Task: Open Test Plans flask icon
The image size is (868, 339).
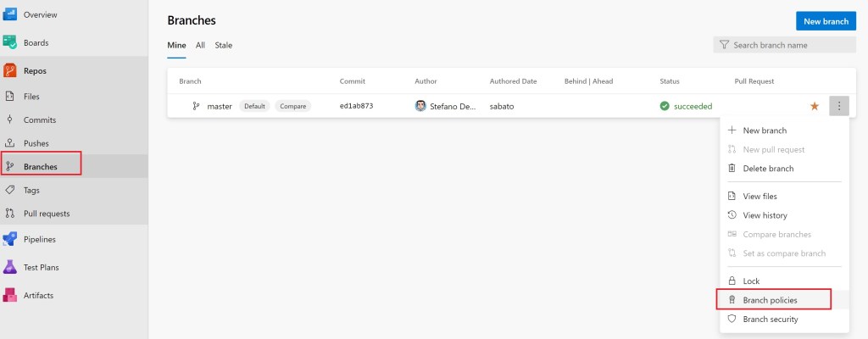Action: pyautogui.click(x=10, y=267)
